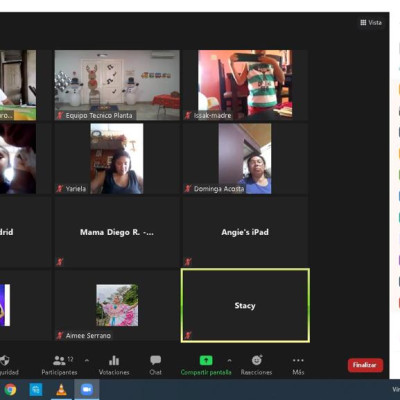400x400 pixels.
Task: Open Reacciones smiley icon
Action: pyautogui.click(x=257, y=360)
